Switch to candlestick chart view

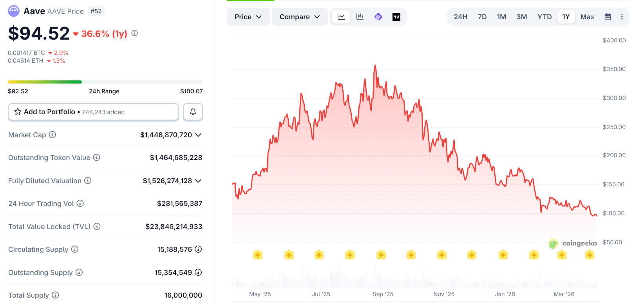(360, 17)
